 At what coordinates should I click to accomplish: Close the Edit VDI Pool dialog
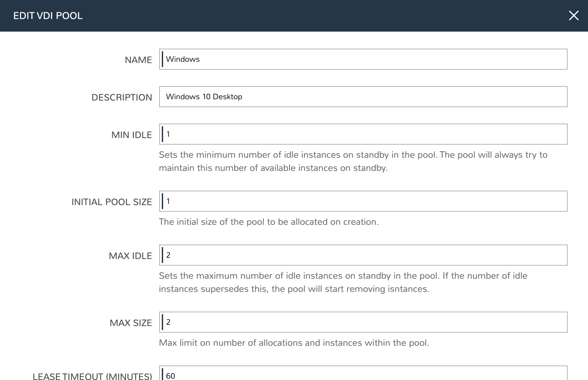tap(574, 15)
